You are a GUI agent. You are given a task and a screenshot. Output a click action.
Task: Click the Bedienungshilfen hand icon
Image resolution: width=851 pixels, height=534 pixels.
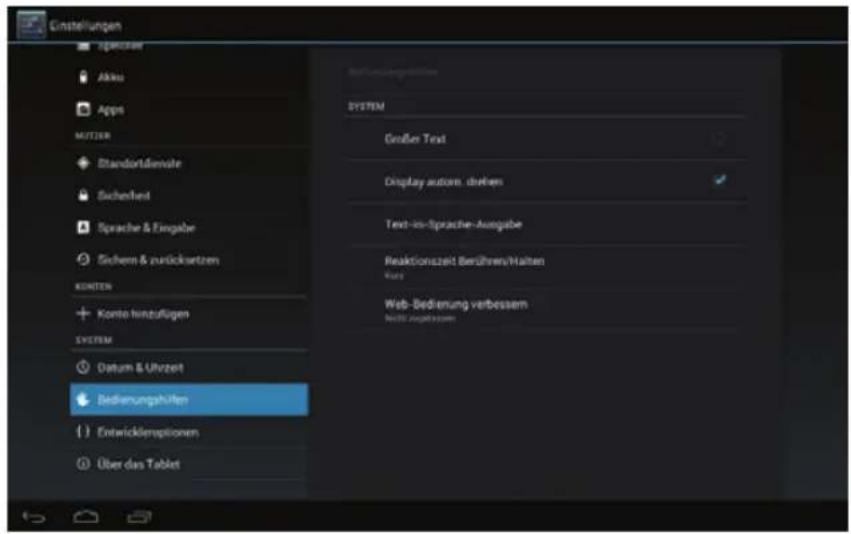tap(83, 399)
